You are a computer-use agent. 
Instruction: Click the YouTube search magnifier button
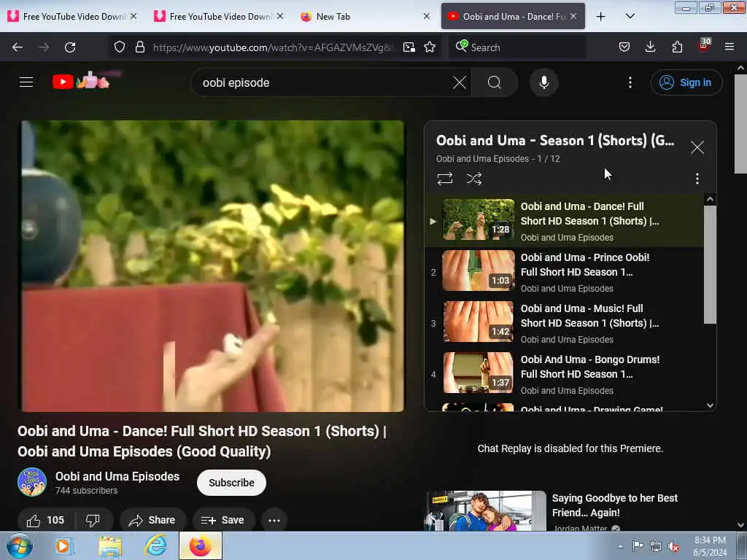(495, 82)
